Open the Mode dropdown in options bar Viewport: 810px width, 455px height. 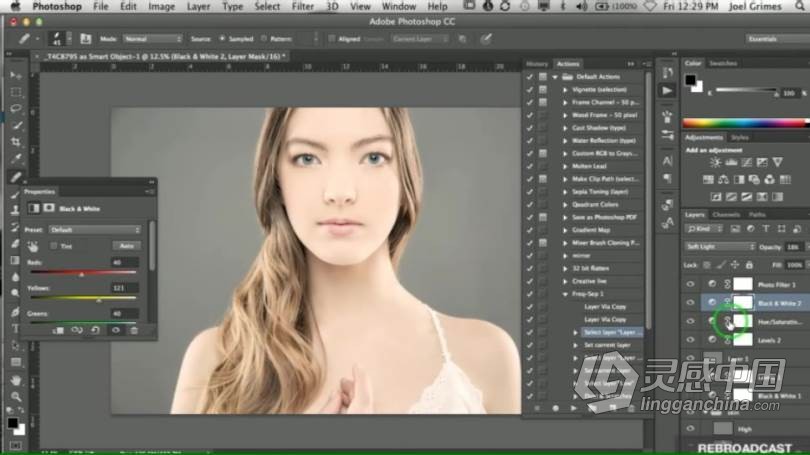pos(153,39)
